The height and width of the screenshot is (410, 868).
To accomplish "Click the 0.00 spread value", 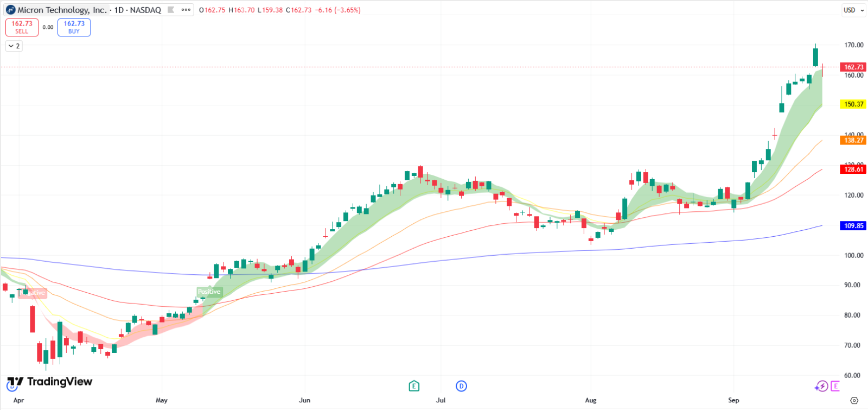I will point(48,27).
